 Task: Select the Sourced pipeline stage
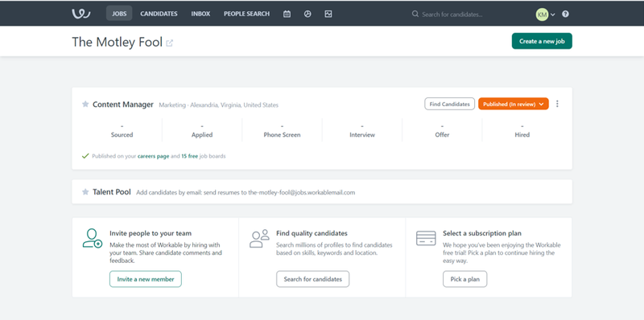click(122, 130)
